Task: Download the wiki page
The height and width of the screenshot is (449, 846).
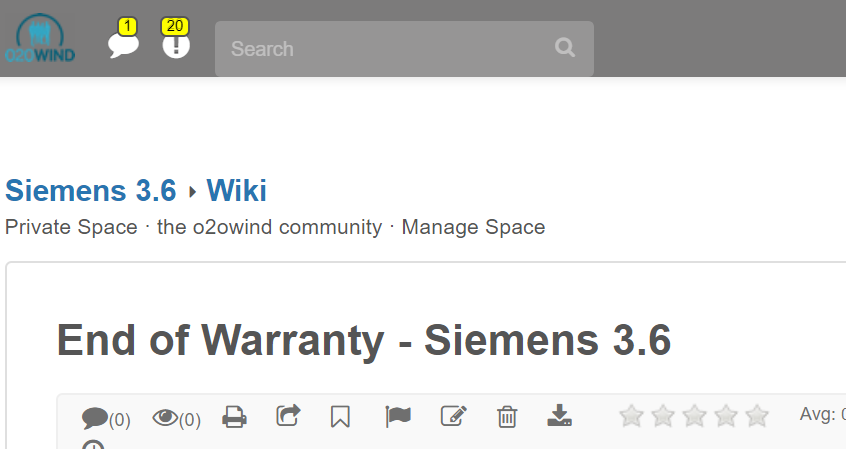Action: pyautogui.click(x=559, y=416)
